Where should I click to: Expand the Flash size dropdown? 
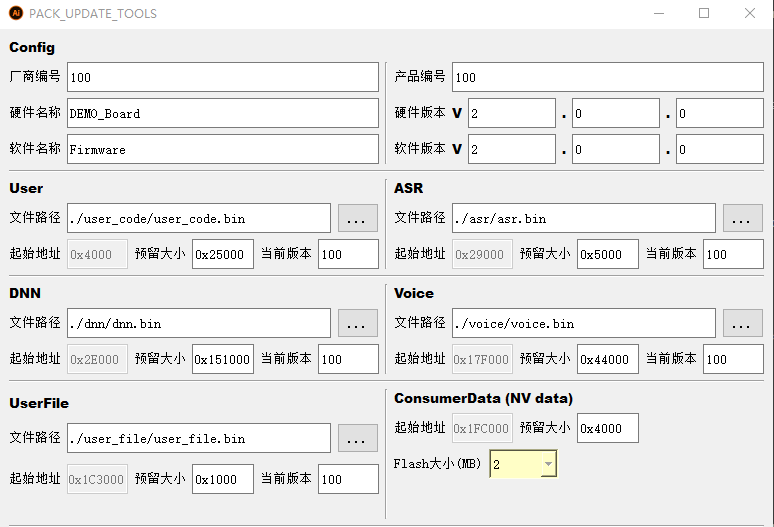(547, 464)
